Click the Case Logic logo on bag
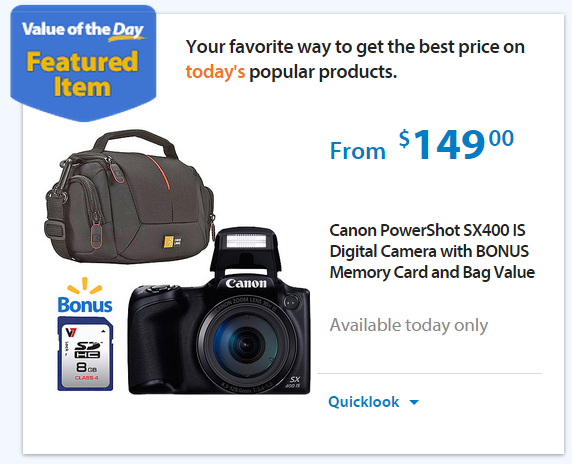The image size is (572, 464). 172,241
